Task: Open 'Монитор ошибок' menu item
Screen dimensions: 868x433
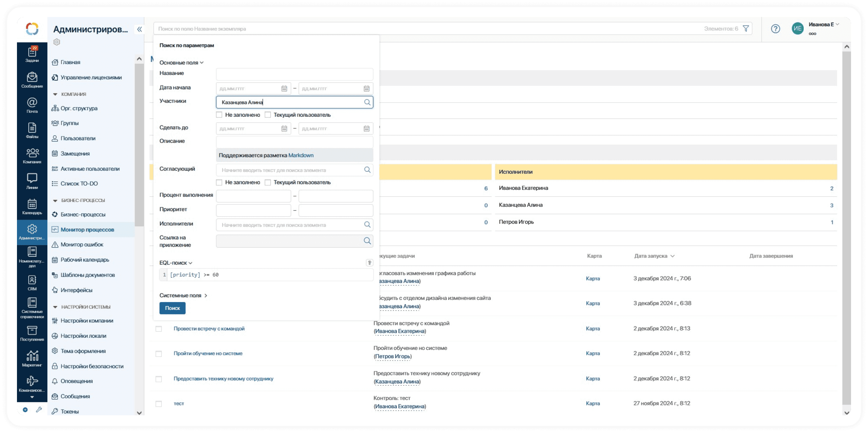Action: pyautogui.click(x=82, y=244)
